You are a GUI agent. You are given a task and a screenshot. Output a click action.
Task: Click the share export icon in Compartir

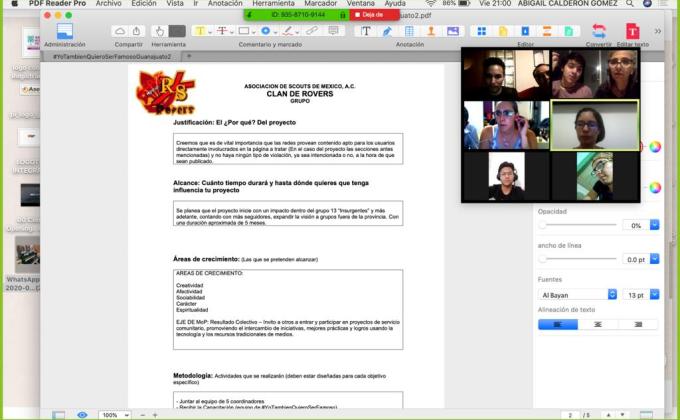coord(137,31)
